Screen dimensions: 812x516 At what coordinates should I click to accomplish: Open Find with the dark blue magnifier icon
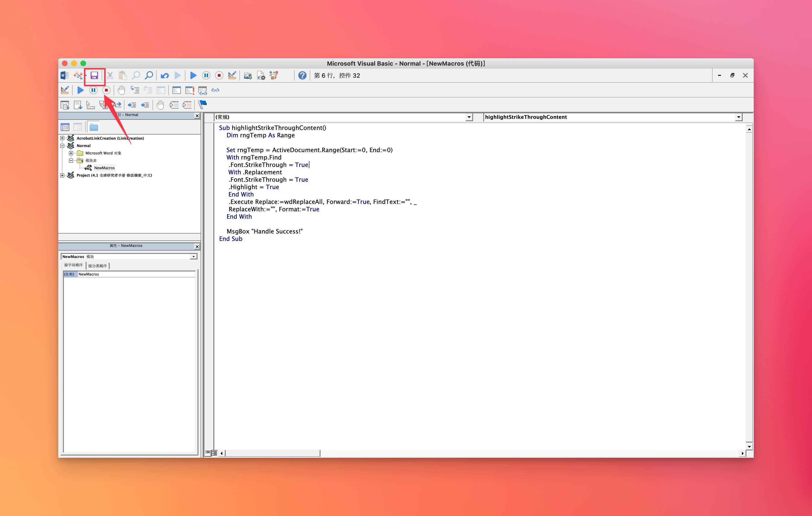149,75
